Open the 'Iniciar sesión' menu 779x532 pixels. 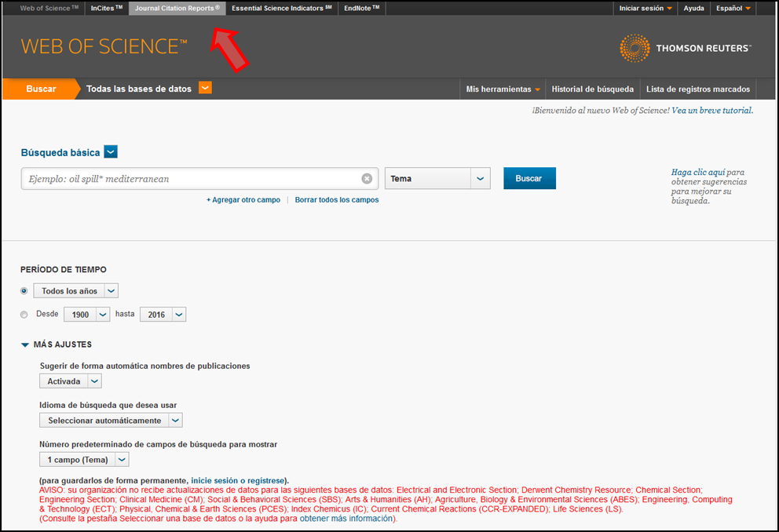(646, 9)
